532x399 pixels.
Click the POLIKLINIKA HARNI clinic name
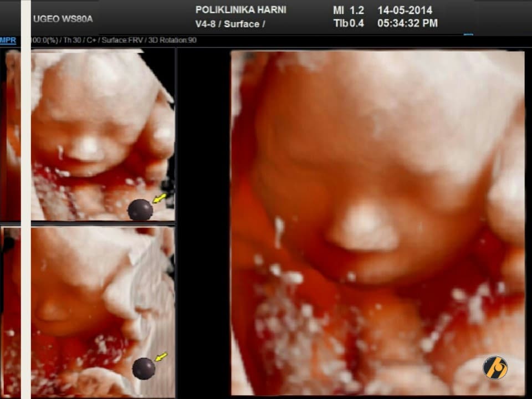point(241,10)
